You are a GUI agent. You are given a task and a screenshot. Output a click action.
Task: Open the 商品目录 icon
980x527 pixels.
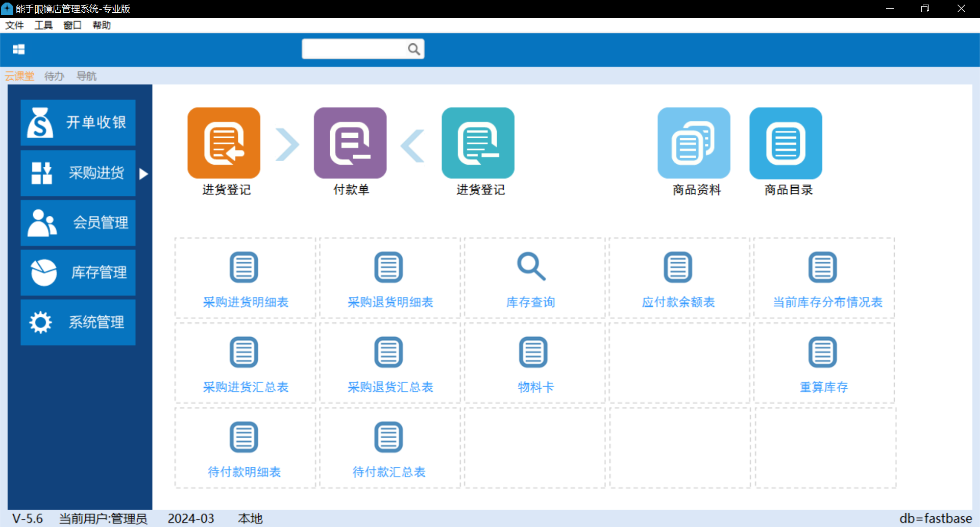coord(786,143)
